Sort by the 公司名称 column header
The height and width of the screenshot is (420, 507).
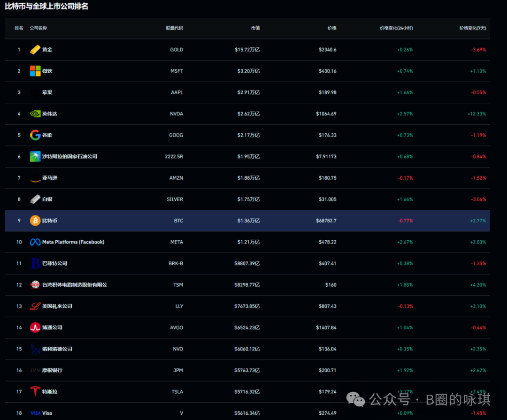point(38,28)
